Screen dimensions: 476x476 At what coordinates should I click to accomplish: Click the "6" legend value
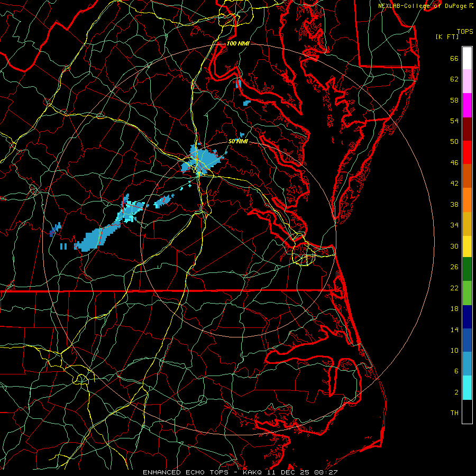[x=456, y=371]
